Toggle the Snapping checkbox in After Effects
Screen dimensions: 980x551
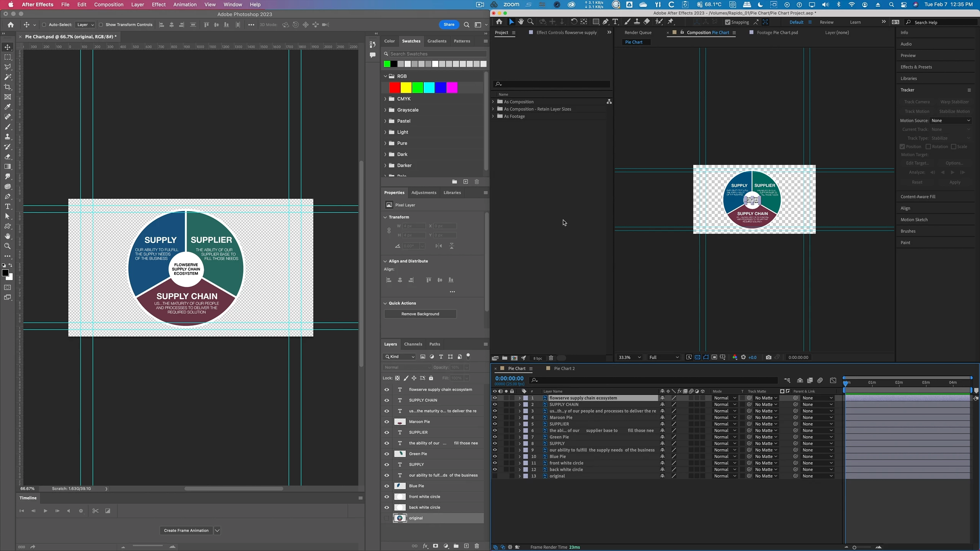[728, 22]
